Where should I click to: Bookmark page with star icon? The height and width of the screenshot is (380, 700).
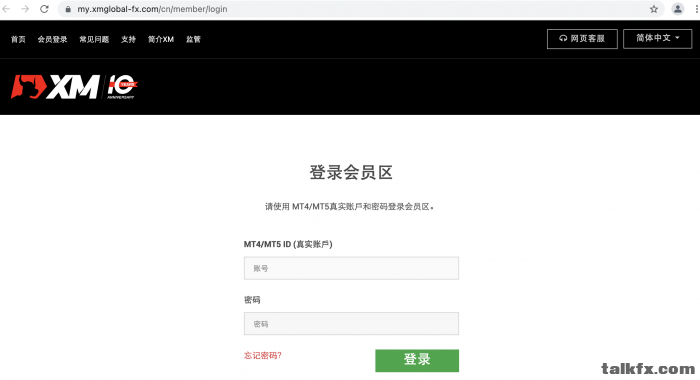(654, 9)
